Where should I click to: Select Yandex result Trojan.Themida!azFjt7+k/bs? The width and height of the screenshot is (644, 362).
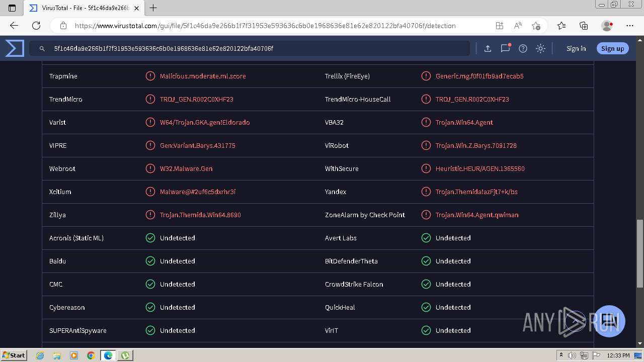(x=476, y=192)
